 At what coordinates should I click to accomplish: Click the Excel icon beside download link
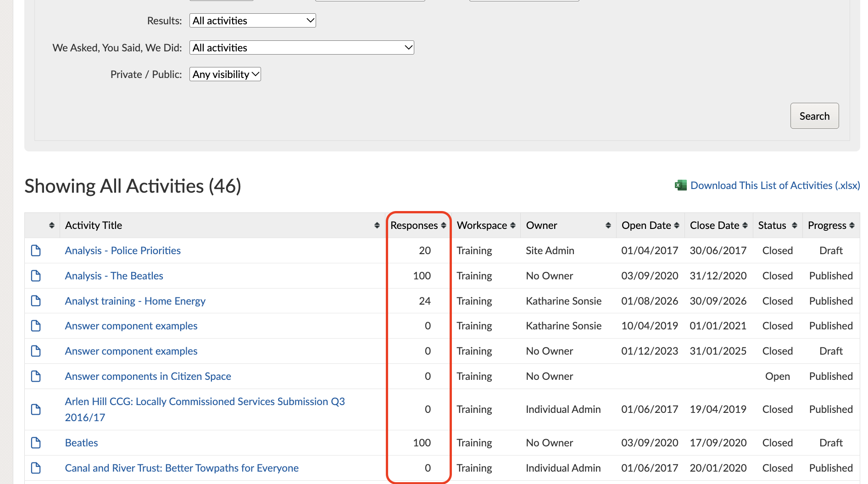click(681, 185)
